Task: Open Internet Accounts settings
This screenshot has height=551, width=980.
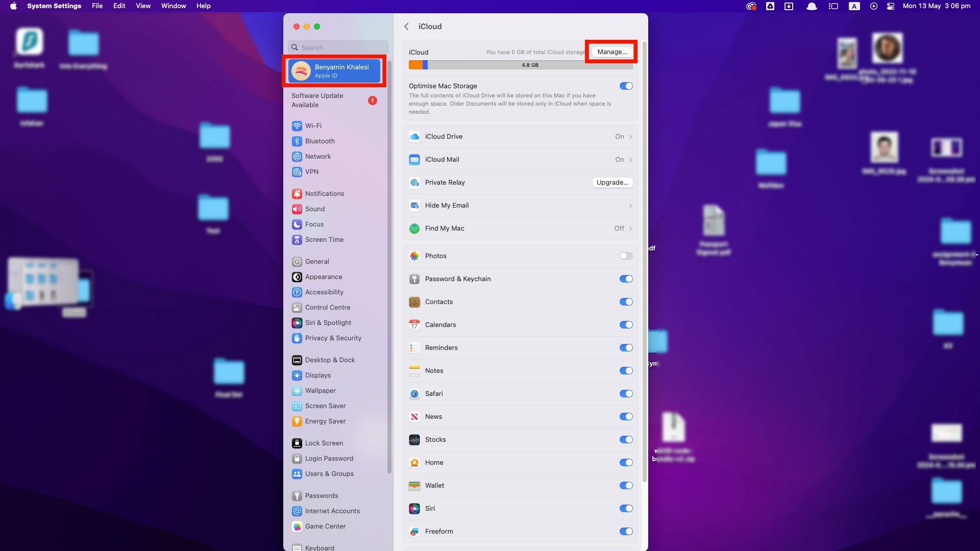Action: (x=332, y=511)
